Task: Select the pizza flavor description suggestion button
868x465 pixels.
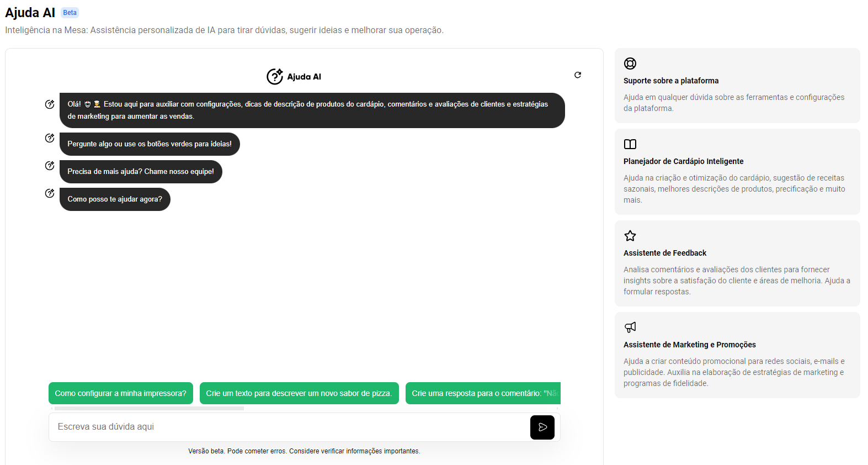Action: click(299, 393)
